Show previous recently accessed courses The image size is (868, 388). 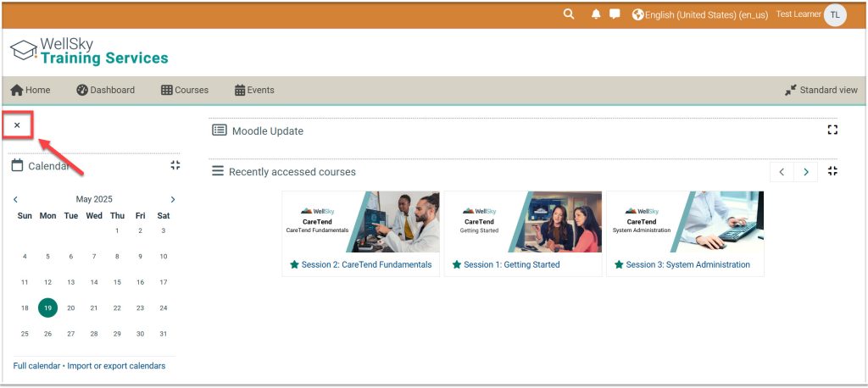(782, 172)
